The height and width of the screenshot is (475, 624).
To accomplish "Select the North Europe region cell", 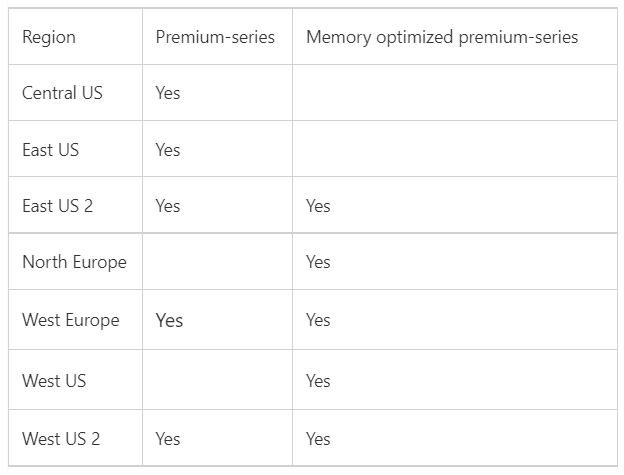I will (74, 262).
